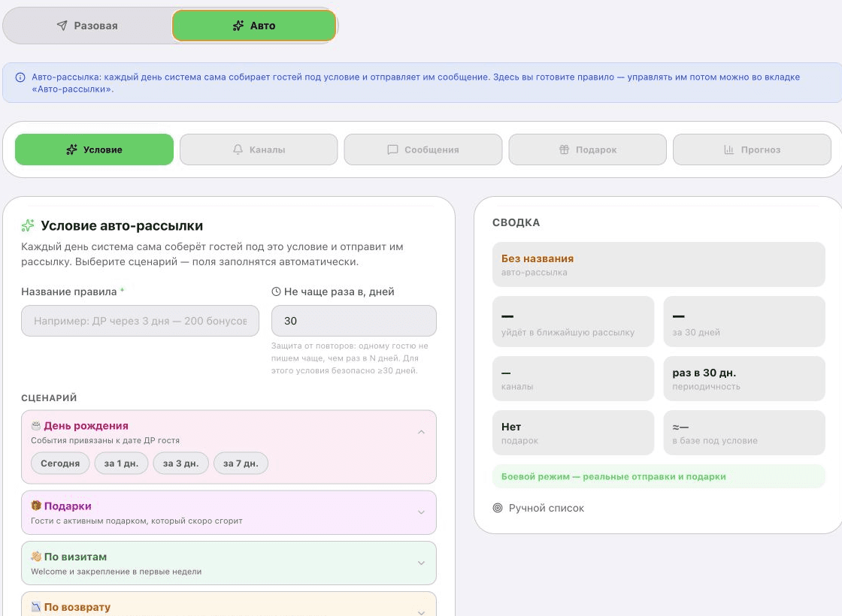This screenshot has height=616, width=842.
Task: Switch to the Разовая mailing mode
Action: 87,26
